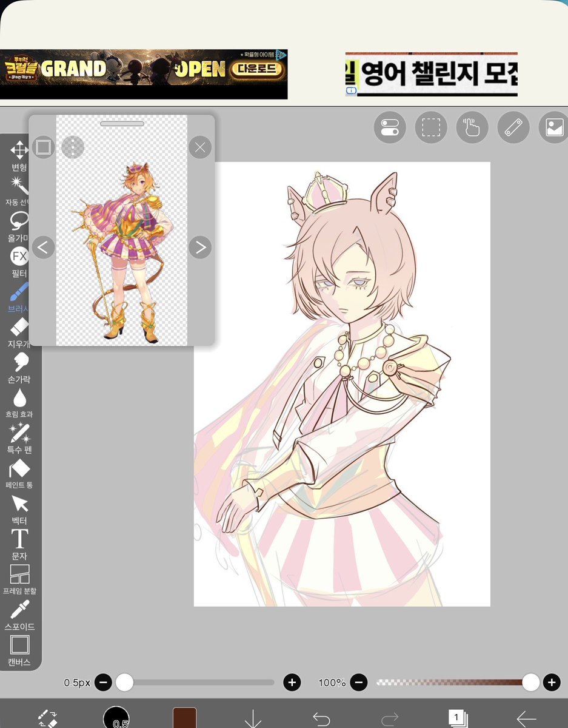Tap the reference window top handle bar
The width and height of the screenshot is (568, 728).
122,124
